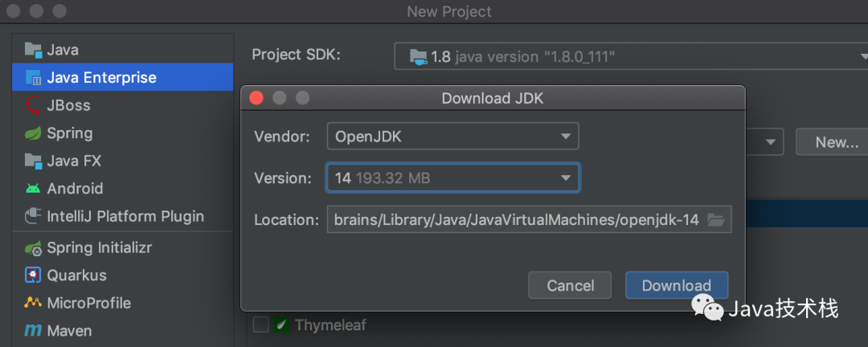The image size is (868, 347).
Task: Click the MicroProfile icon
Action: click(33, 303)
